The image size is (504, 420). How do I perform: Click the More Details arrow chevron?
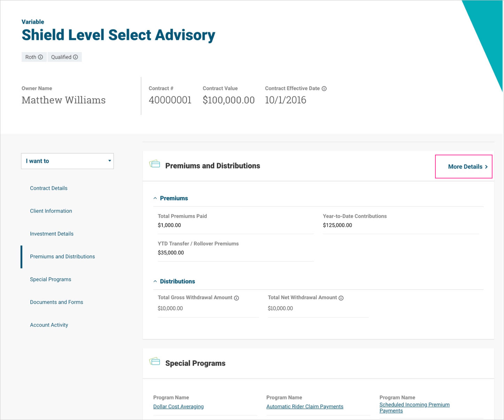point(486,167)
